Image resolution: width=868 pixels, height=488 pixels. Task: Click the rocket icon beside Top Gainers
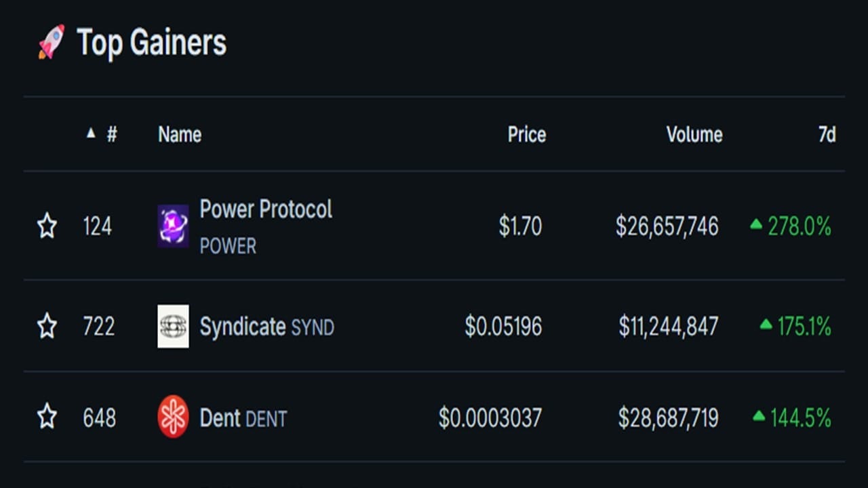coord(52,41)
